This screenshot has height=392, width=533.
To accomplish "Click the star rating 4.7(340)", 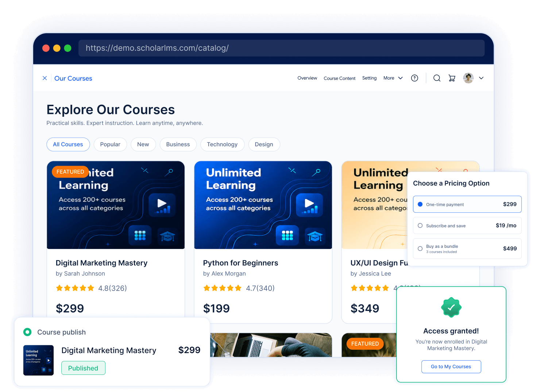I will [239, 288].
